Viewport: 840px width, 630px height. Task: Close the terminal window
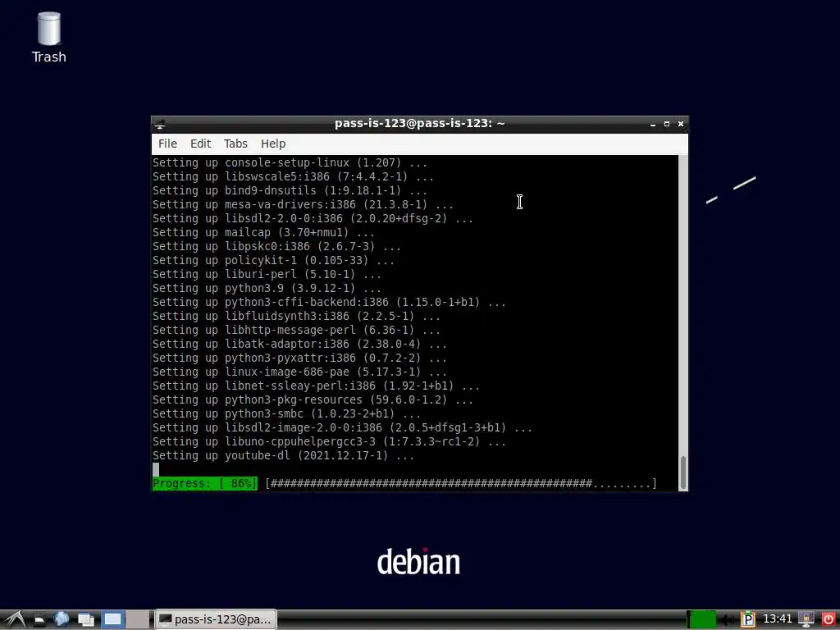coord(681,124)
